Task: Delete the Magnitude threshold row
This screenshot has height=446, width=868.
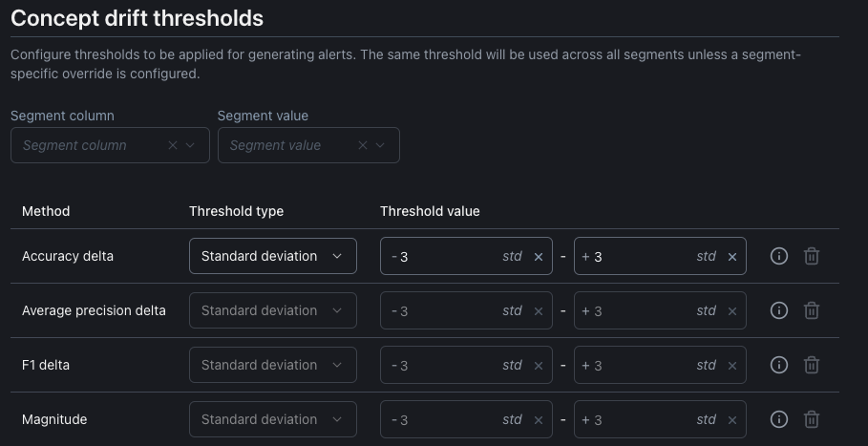Action: [x=812, y=419]
